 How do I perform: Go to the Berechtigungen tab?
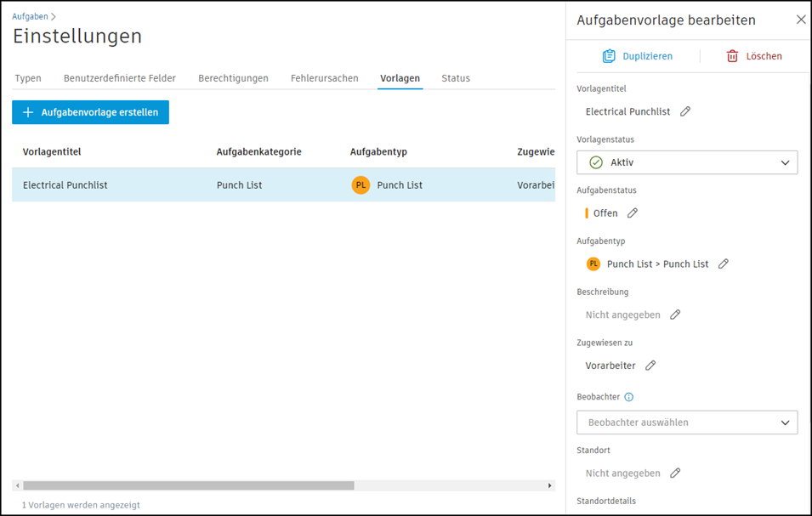coord(233,78)
